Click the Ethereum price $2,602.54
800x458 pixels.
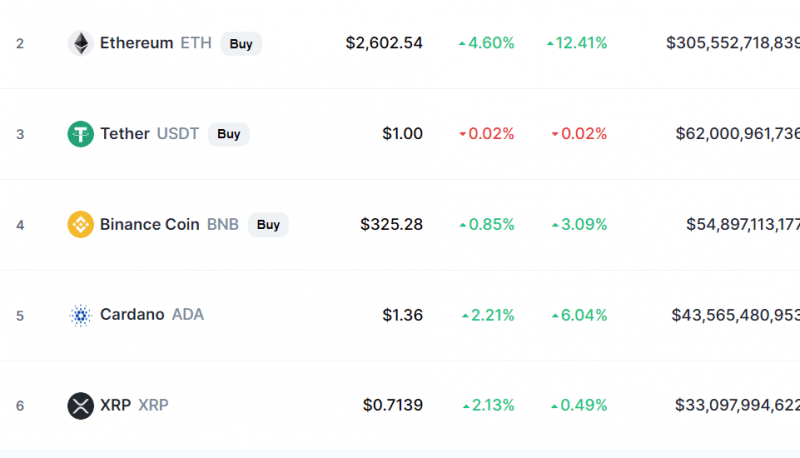point(384,43)
